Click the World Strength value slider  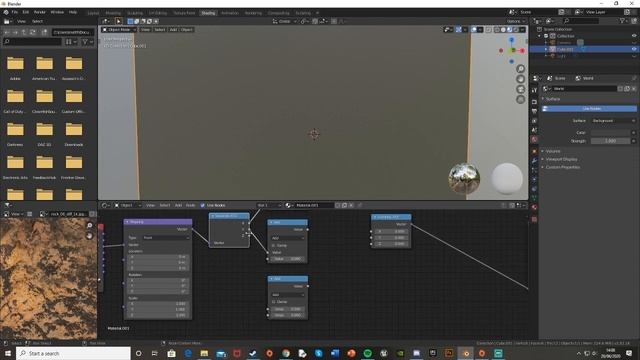click(x=611, y=141)
